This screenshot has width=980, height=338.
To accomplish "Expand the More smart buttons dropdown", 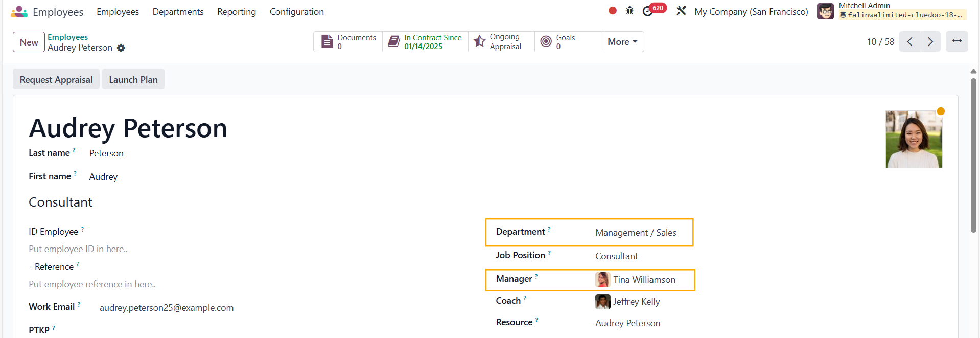I will pos(622,42).
